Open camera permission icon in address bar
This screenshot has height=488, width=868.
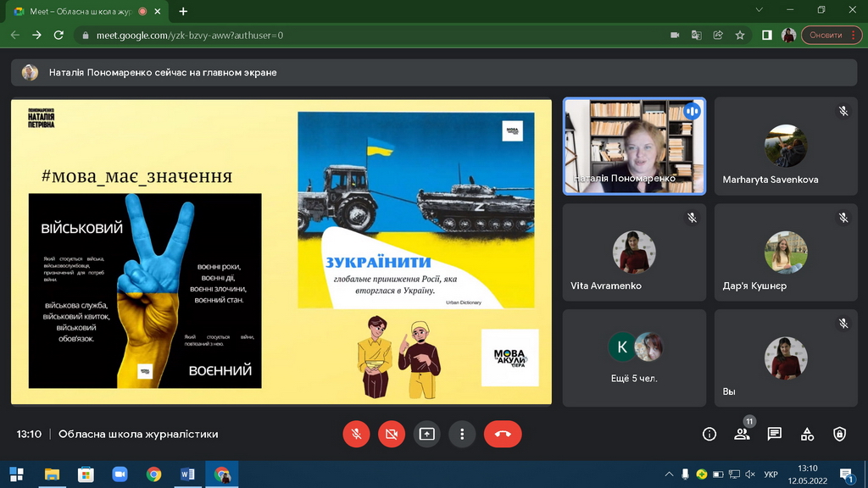[x=675, y=35]
